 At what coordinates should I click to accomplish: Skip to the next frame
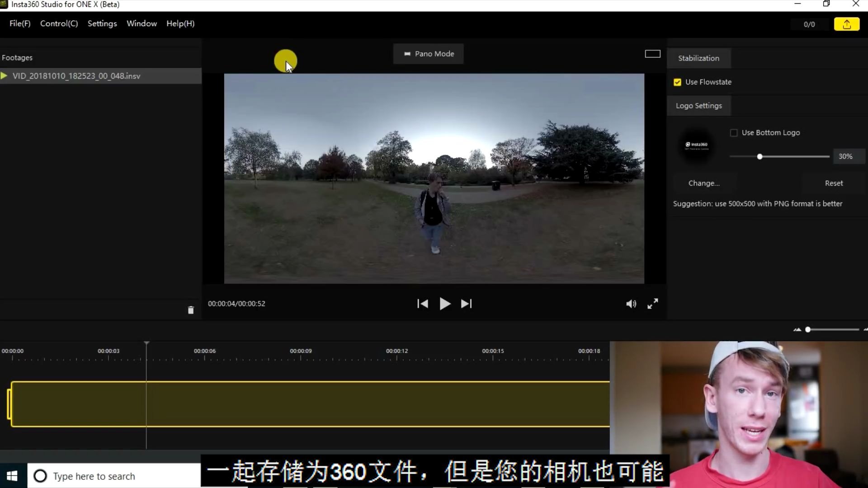[466, 304]
